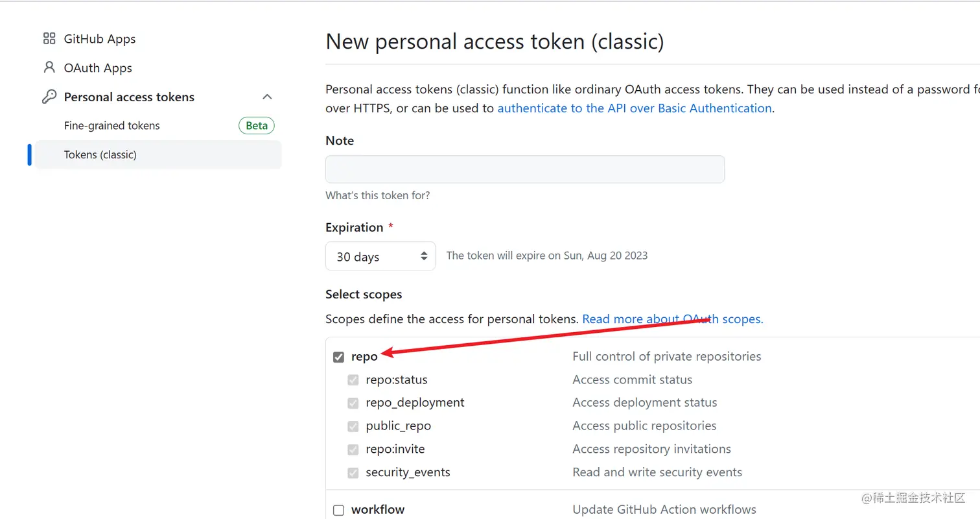Go to GitHub Apps settings
This screenshot has height=519, width=980.
click(x=100, y=39)
